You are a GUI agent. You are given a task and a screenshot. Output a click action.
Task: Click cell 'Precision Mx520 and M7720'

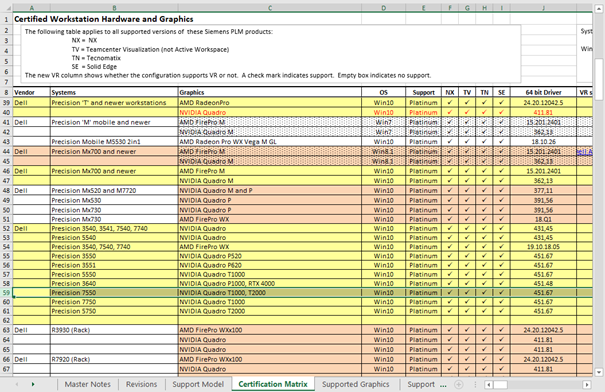click(114, 190)
